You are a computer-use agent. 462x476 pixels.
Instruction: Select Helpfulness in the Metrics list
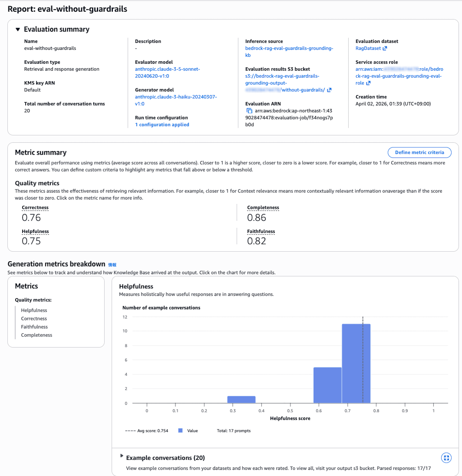click(x=34, y=310)
